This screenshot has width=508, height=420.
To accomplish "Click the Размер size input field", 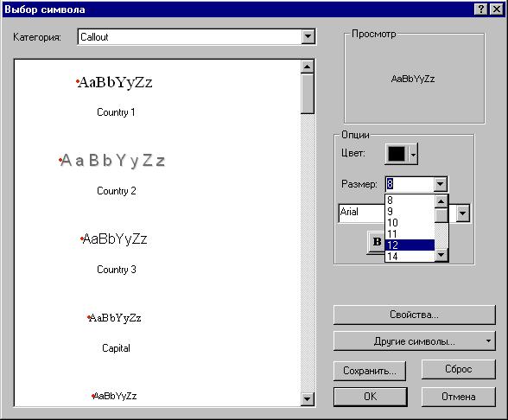I will (x=410, y=184).
